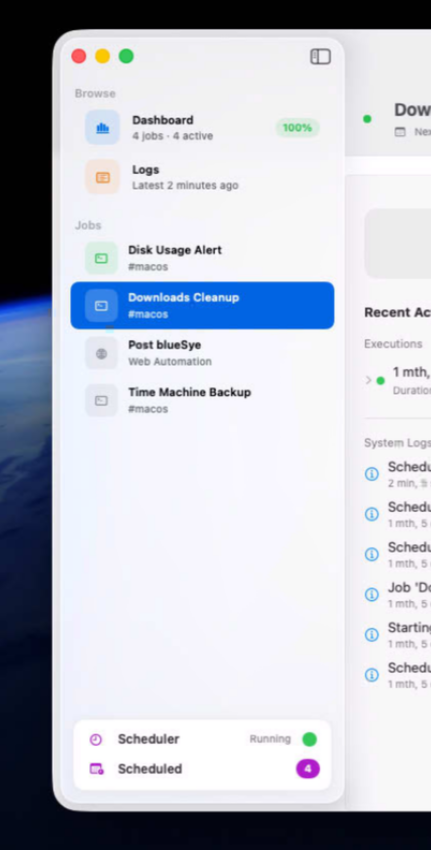Viewport: 431px width, 850px height.
Task: Click 'Web Automation' subtitle
Action: (170, 362)
